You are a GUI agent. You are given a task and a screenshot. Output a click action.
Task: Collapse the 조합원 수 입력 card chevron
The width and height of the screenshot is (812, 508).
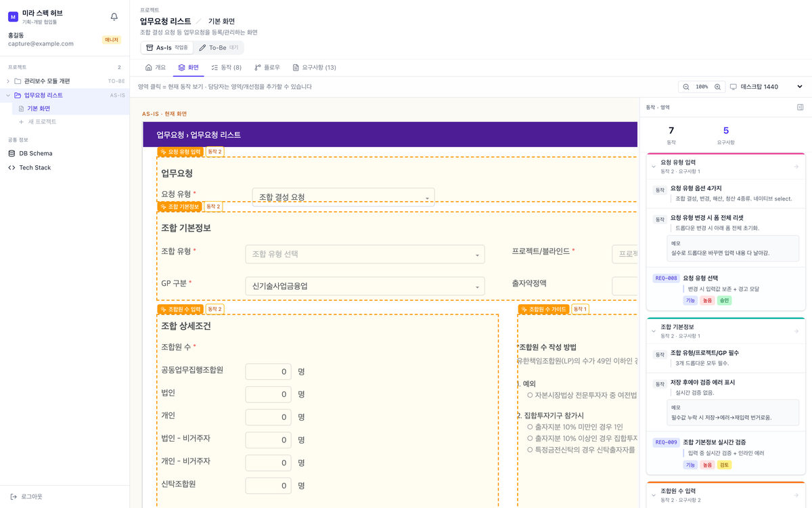click(x=654, y=495)
